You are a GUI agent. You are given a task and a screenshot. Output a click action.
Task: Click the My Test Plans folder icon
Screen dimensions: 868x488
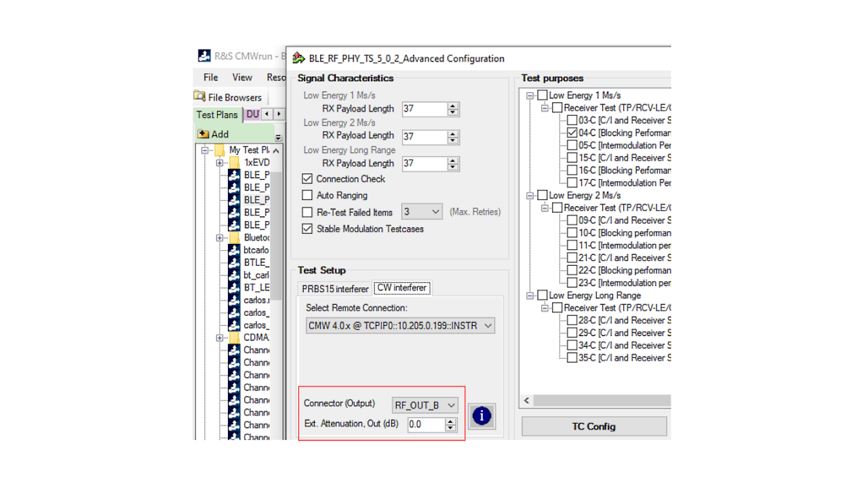(220, 150)
